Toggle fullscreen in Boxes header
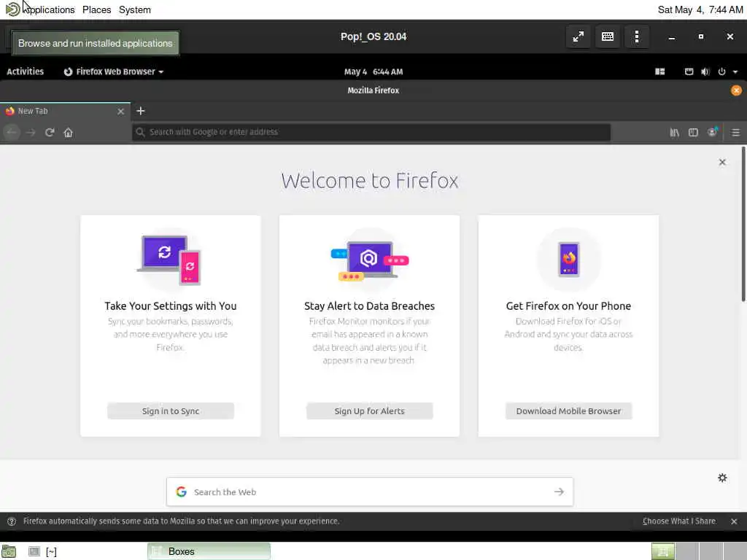The height and width of the screenshot is (560, 747). (x=578, y=36)
